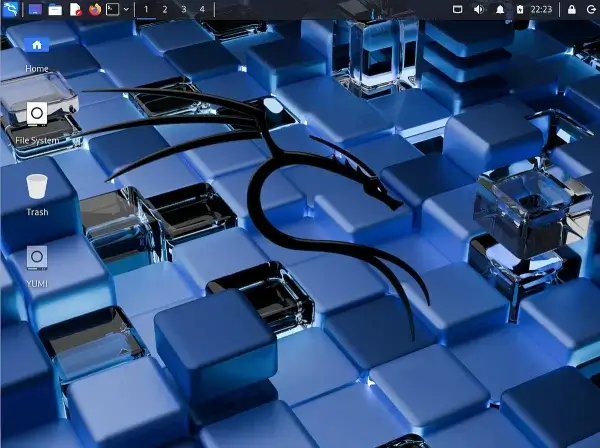Open the notifications bell icon

point(500,9)
